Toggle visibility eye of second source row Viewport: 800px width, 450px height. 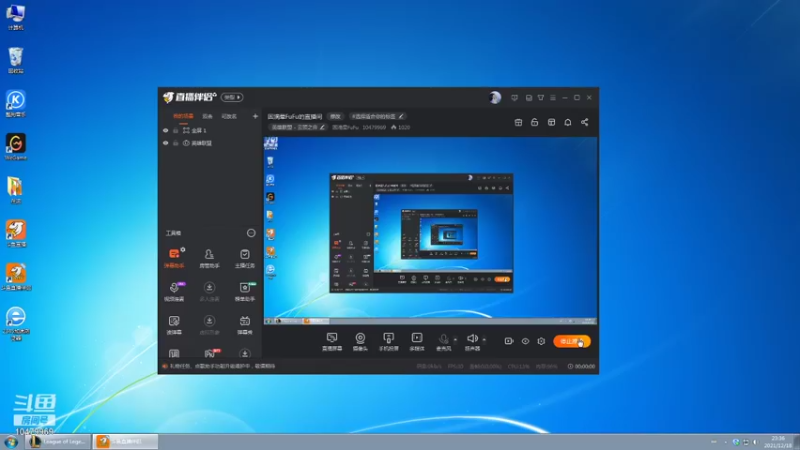(165, 143)
